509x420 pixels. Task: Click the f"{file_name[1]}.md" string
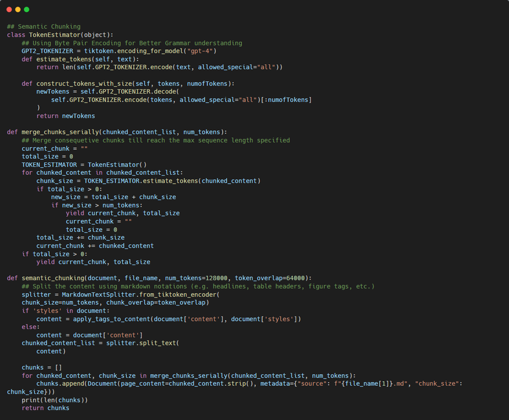371,384
